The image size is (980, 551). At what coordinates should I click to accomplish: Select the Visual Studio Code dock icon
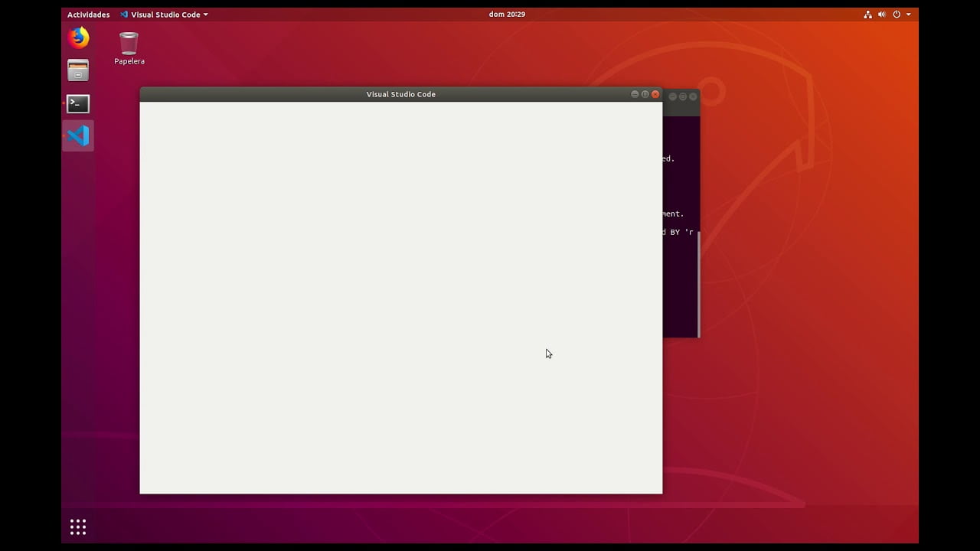78,136
